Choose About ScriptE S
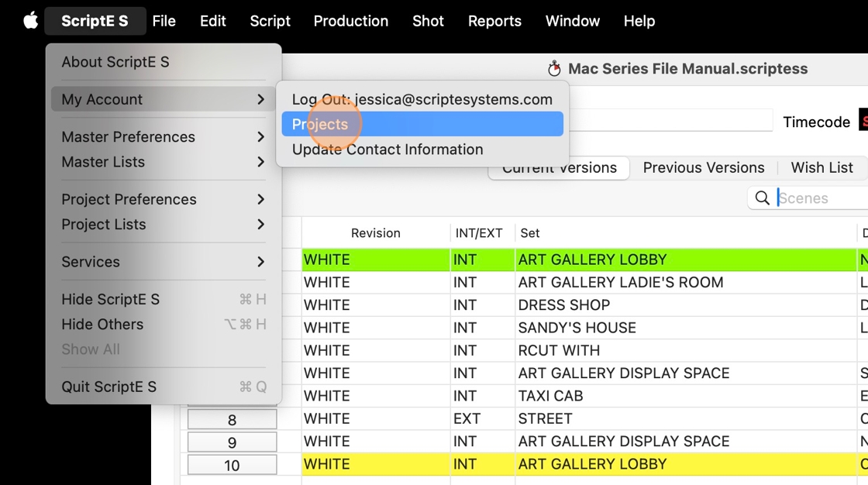The width and height of the screenshot is (868, 485). (164, 62)
